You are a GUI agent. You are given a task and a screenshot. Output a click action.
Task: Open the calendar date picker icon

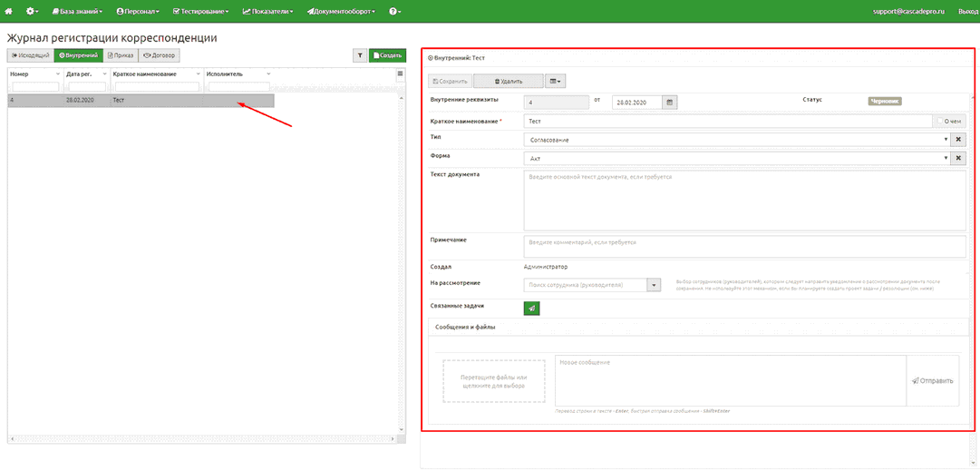pyautogui.click(x=670, y=102)
